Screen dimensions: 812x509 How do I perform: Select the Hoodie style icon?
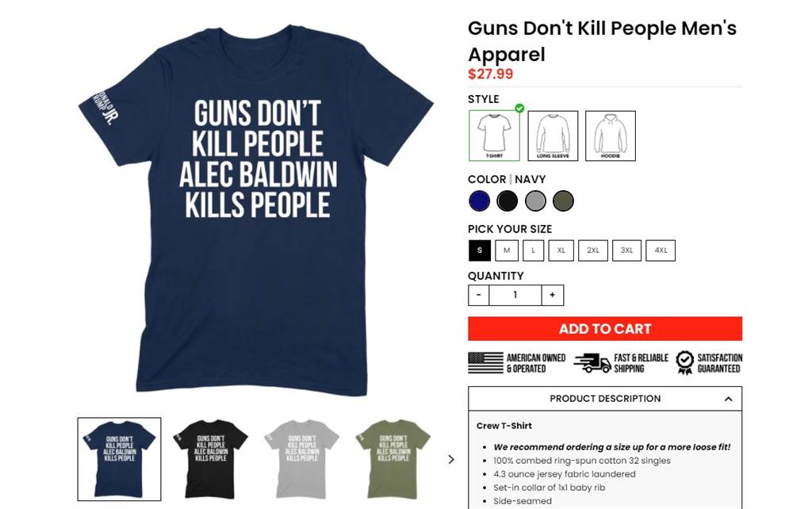point(610,136)
